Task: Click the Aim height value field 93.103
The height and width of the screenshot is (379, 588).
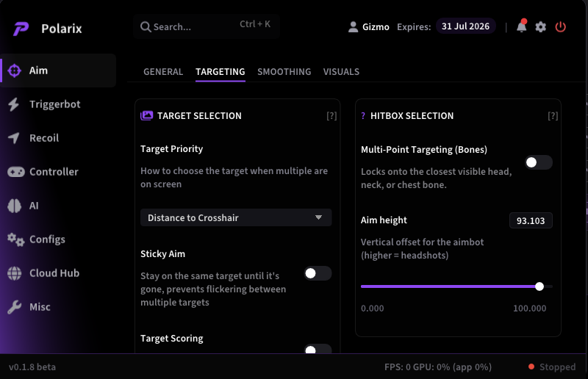Action: [531, 220]
